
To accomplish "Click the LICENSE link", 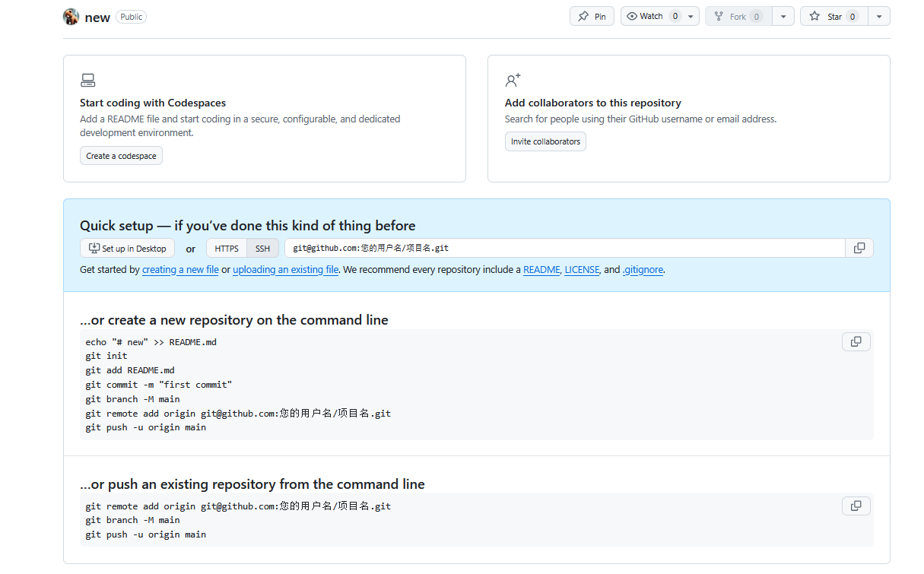I will [x=582, y=270].
